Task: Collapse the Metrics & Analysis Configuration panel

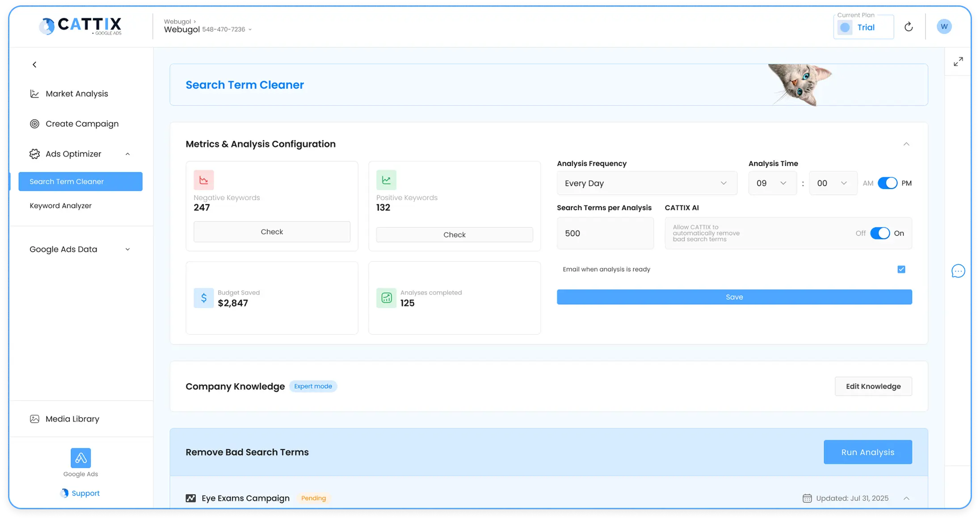Action: pyautogui.click(x=906, y=144)
